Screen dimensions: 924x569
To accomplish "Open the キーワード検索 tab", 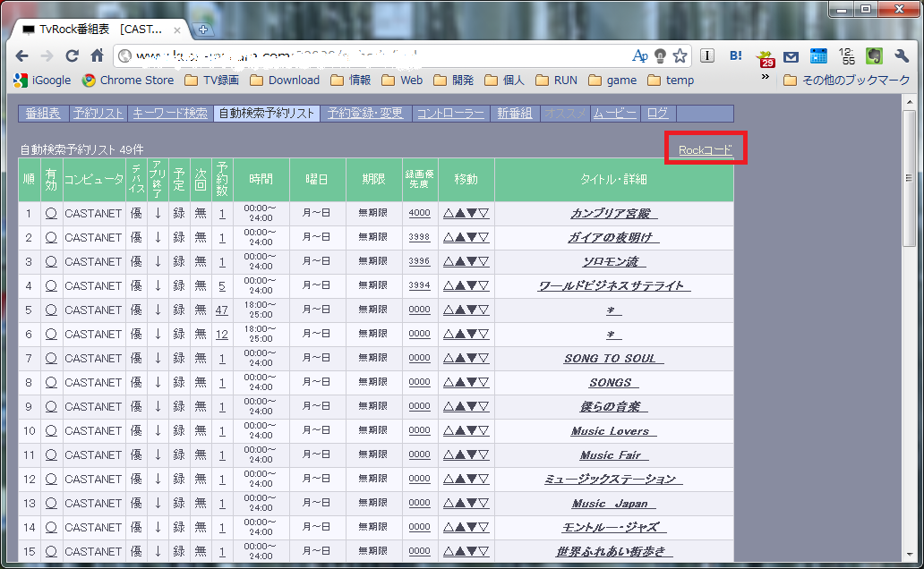I will (169, 114).
